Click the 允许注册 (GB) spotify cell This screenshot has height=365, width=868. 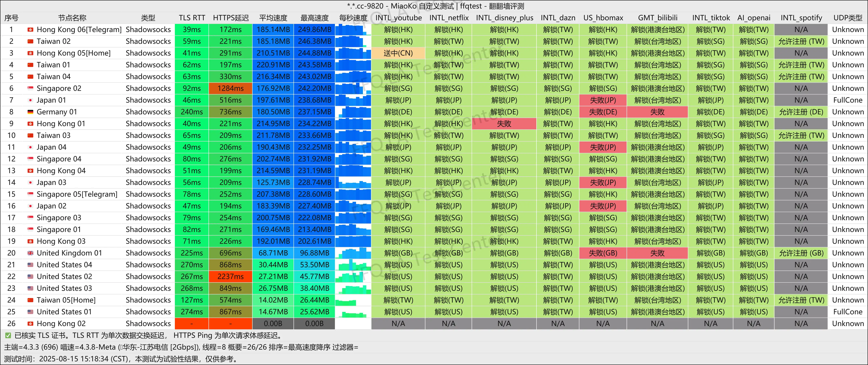click(801, 253)
